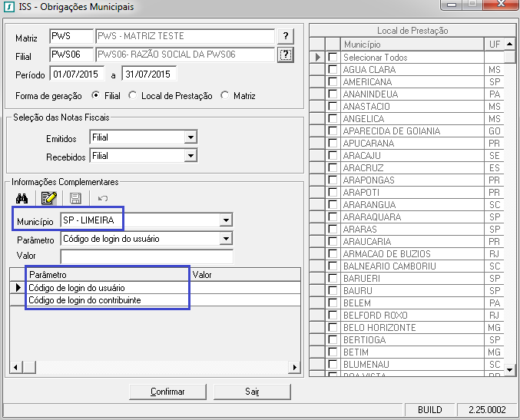This screenshot has width=520, height=420.
Task: Click the UF column header
Action: pyautogui.click(x=494, y=44)
